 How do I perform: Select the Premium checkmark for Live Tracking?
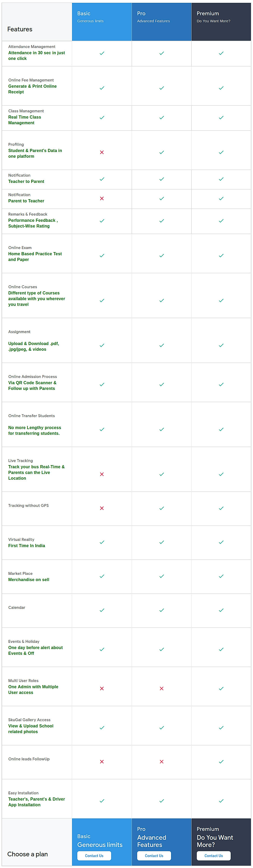(x=221, y=474)
